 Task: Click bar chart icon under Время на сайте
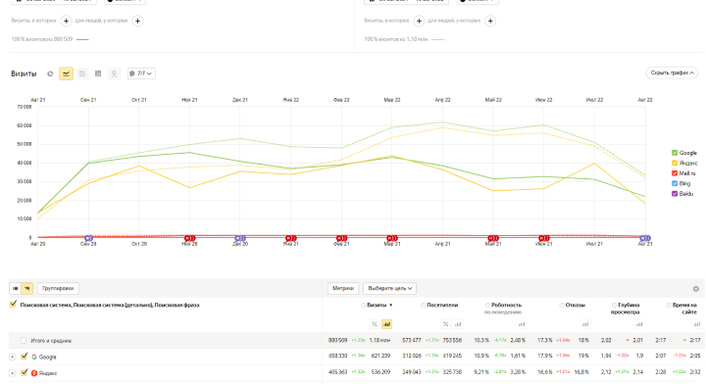697,324
